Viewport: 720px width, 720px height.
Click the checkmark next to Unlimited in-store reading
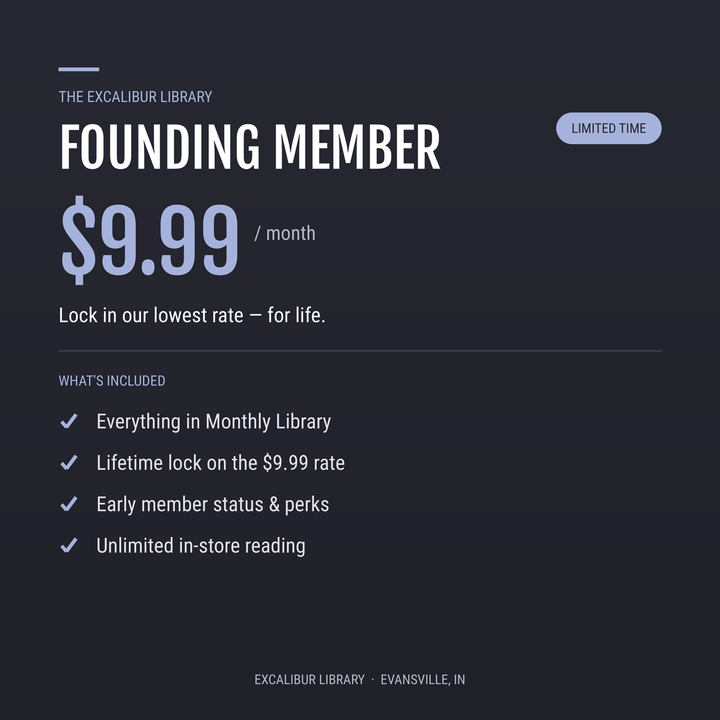click(69, 546)
